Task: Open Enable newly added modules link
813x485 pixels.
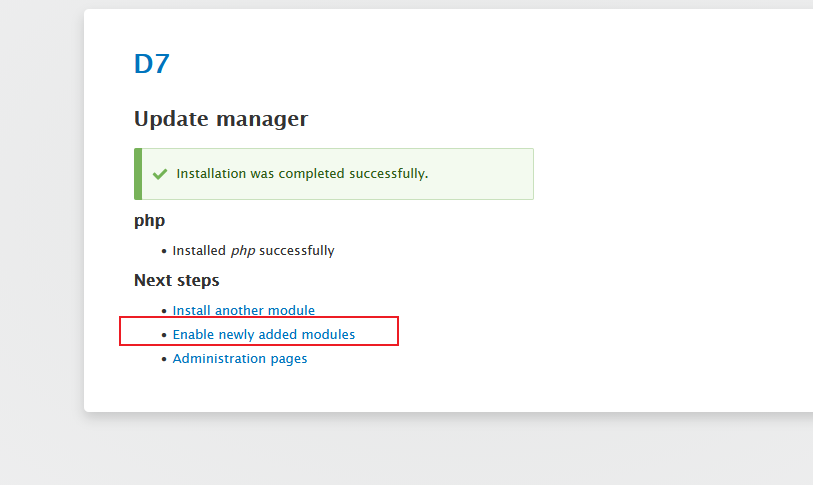Action: pyautogui.click(x=263, y=334)
